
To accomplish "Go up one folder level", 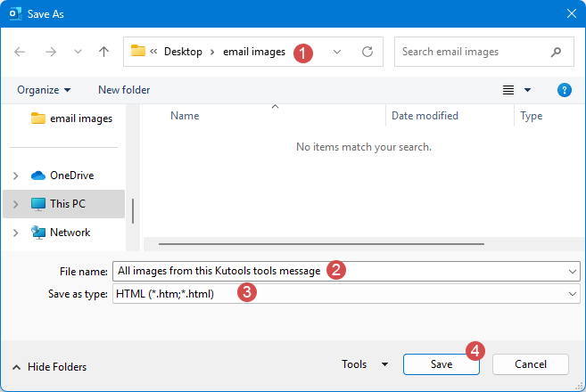I will pyautogui.click(x=103, y=52).
